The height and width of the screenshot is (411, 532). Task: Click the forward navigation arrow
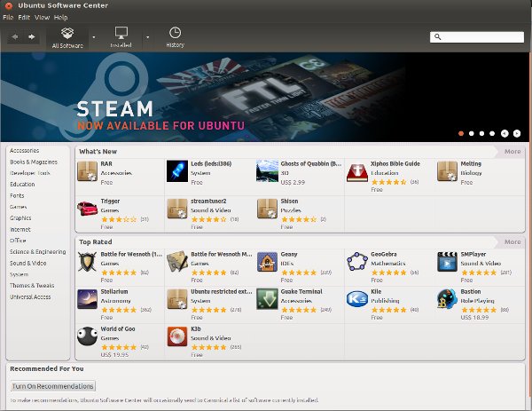coord(32,36)
